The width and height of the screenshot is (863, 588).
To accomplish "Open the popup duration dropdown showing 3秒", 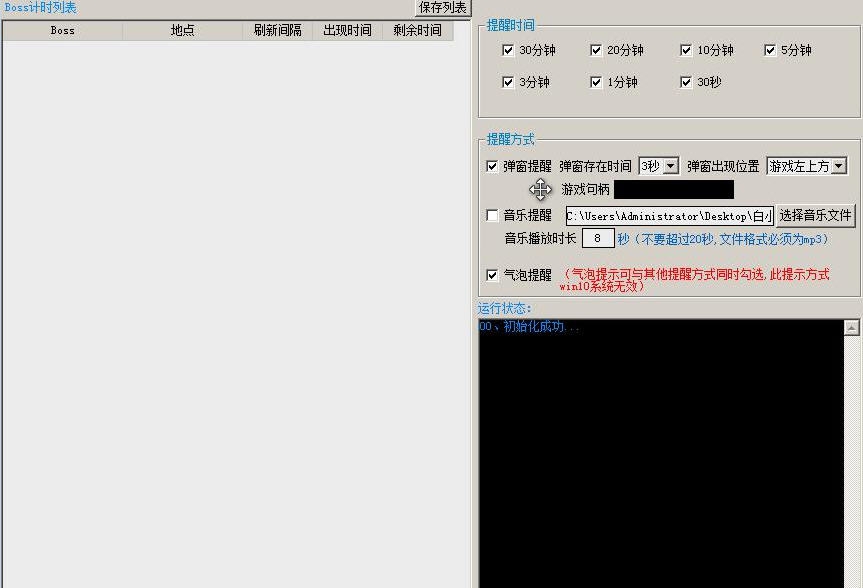I will (x=668, y=166).
